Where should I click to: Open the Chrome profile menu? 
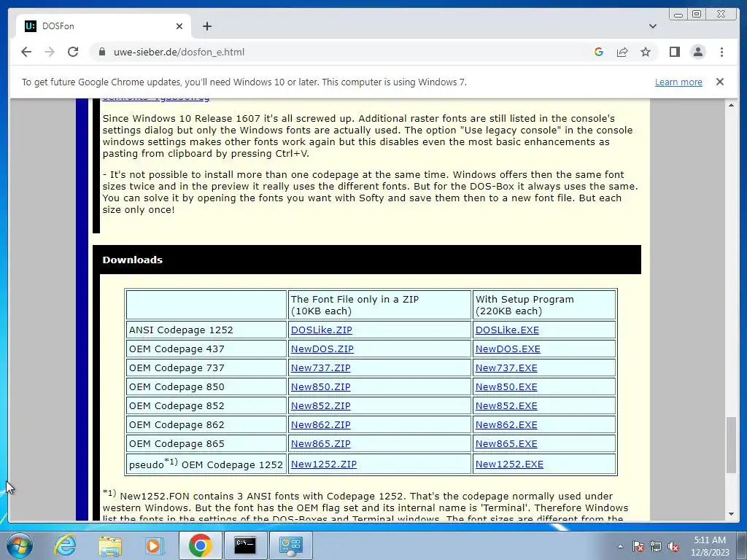(x=698, y=52)
